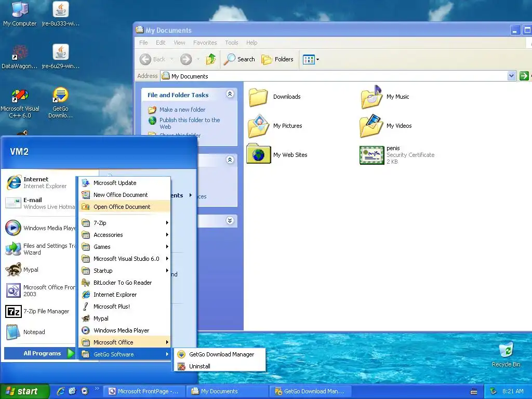Open Microsoft Update in programs list
This screenshot has width=532, height=399.
pos(125,183)
